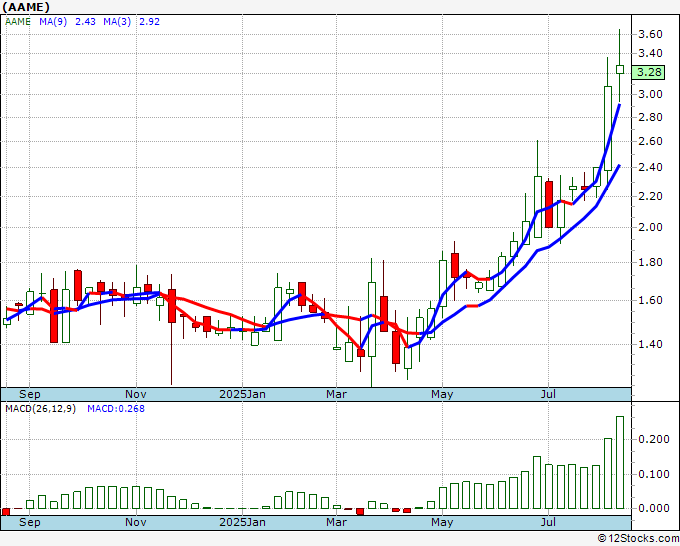
Task: Click Sep on the price chart time axis
Action: (x=29, y=394)
